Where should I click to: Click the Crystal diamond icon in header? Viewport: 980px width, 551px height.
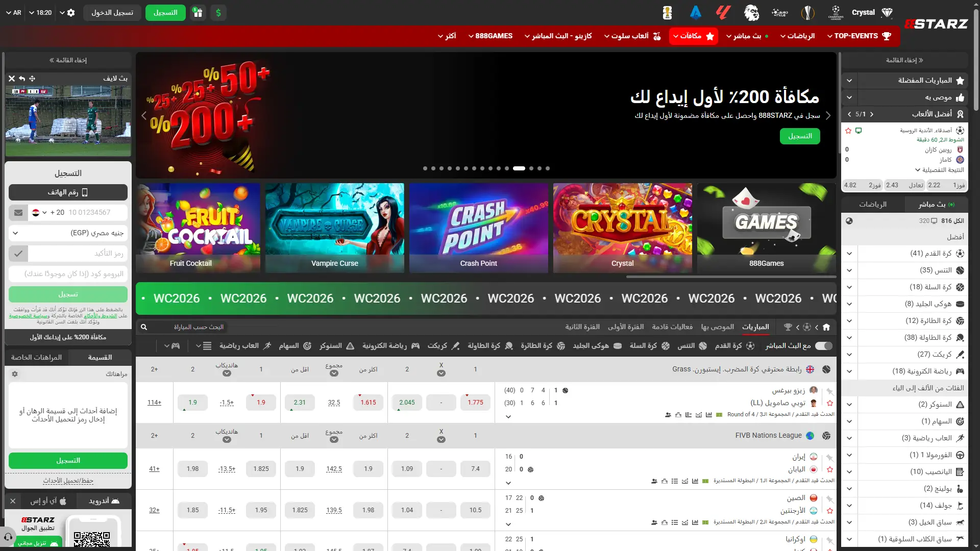[x=887, y=13]
